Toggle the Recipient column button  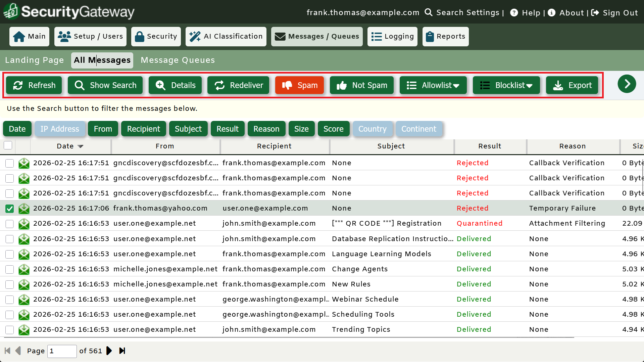pyautogui.click(x=144, y=129)
